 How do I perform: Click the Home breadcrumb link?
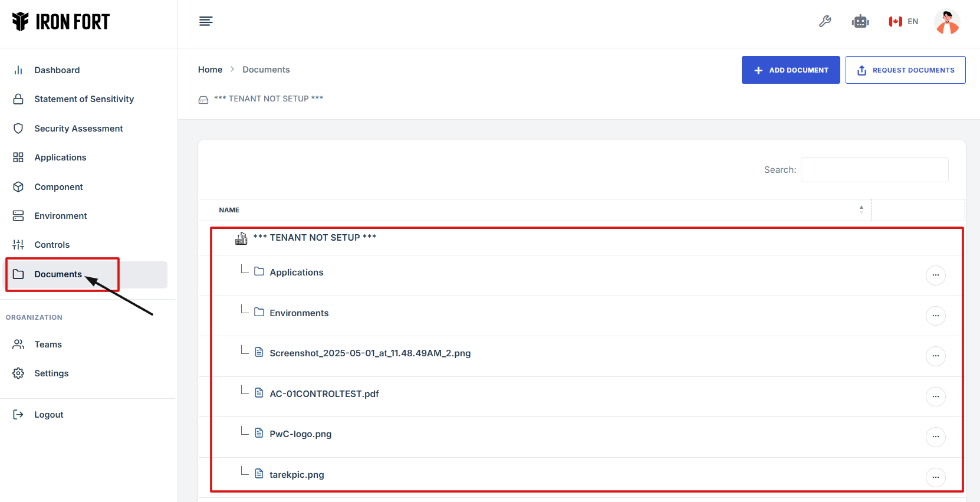(x=210, y=70)
